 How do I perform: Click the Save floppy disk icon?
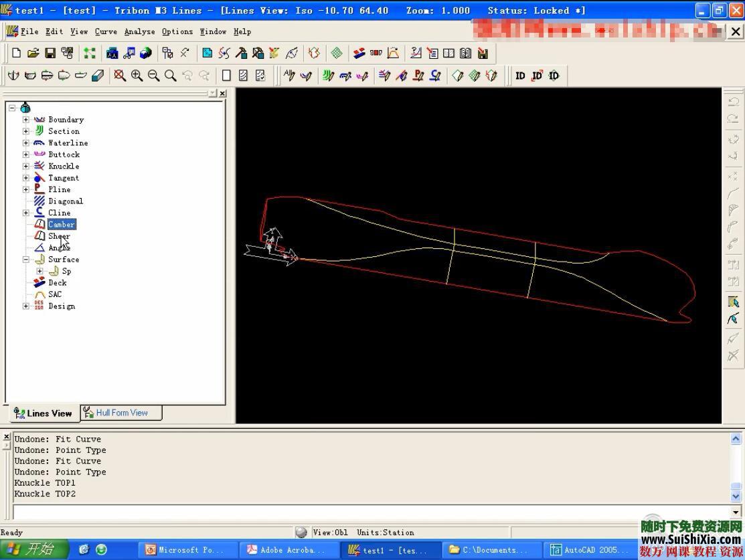point(50,53)
